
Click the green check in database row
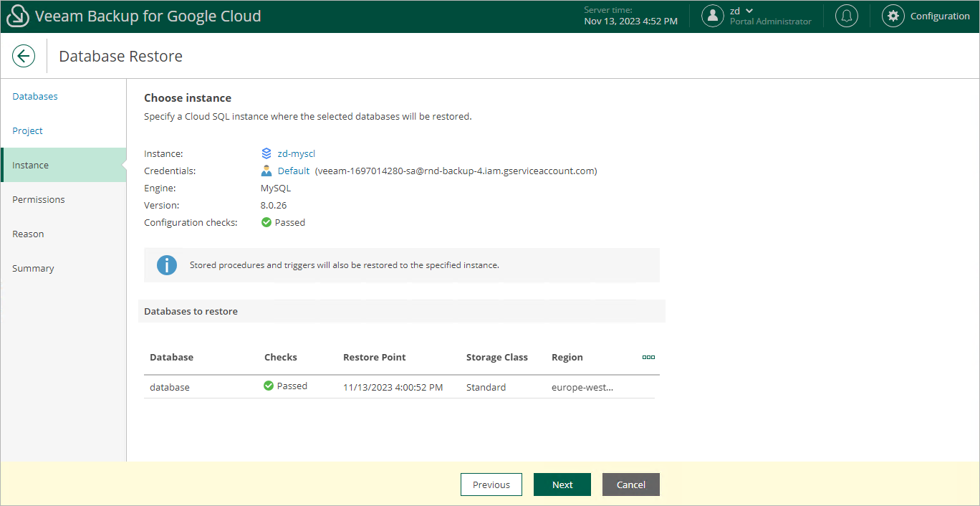pyautogui.click(x=269, y=386)
